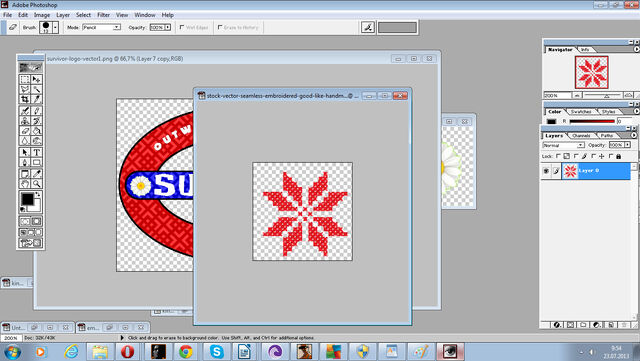The image size is (640, 361).
Task: Open brush dynamics button in options bar
Action: [x=368, y=27]
